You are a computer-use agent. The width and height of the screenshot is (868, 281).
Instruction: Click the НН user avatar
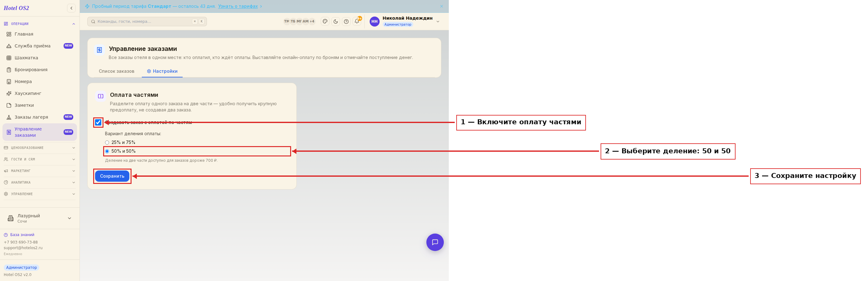pos(374,21)
